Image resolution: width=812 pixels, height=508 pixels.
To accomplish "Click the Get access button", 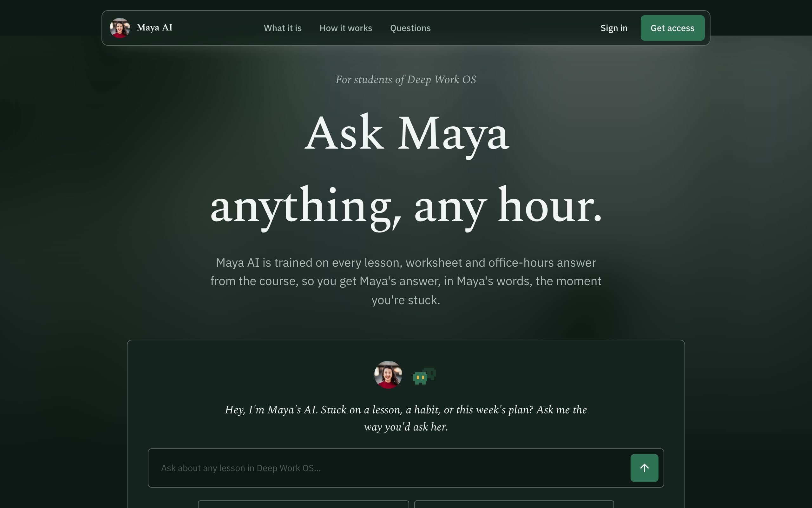I will [672, 28].
